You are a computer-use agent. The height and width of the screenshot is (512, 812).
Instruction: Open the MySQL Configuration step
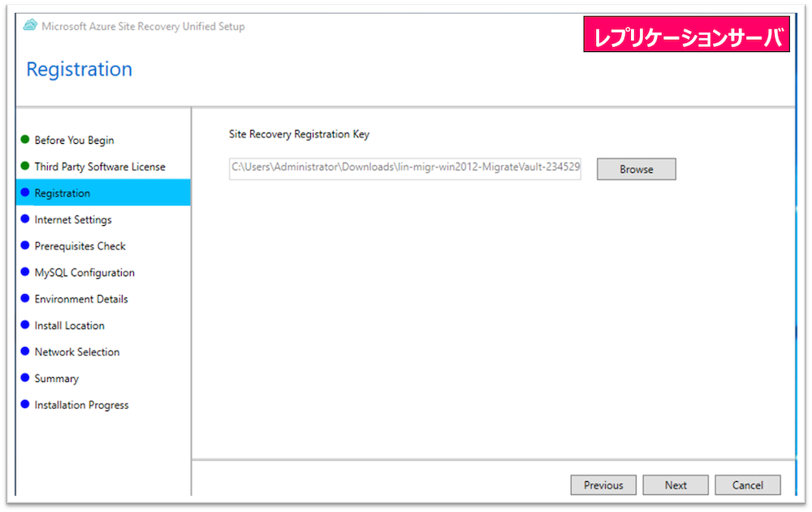point(84,272)
